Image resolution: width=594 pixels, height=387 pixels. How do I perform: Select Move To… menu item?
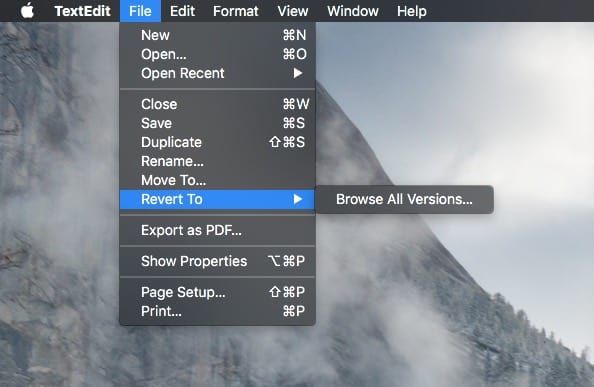[x=217, y=180]
